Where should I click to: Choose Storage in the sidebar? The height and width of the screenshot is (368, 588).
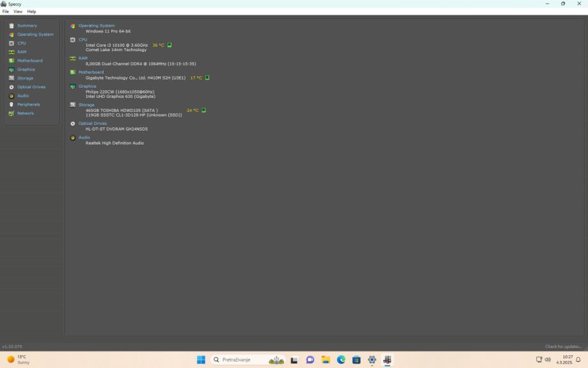coord(25,78)
